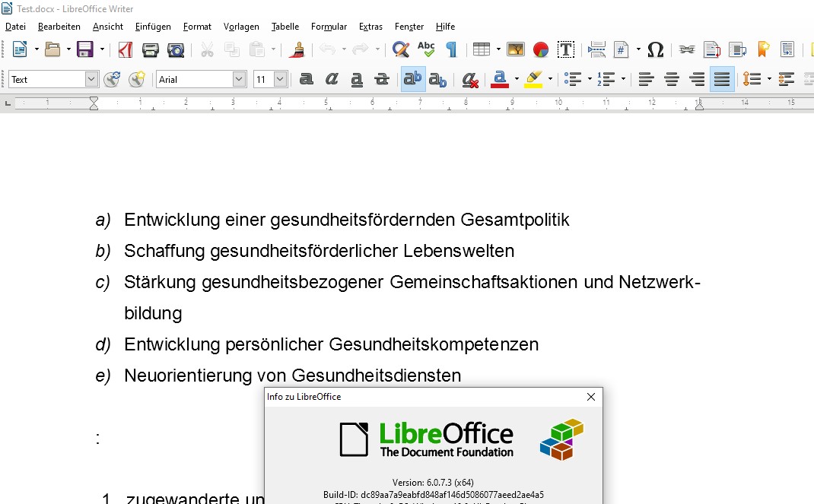
Task: Expand the bullet list style arrow
Action: (590, 79)
